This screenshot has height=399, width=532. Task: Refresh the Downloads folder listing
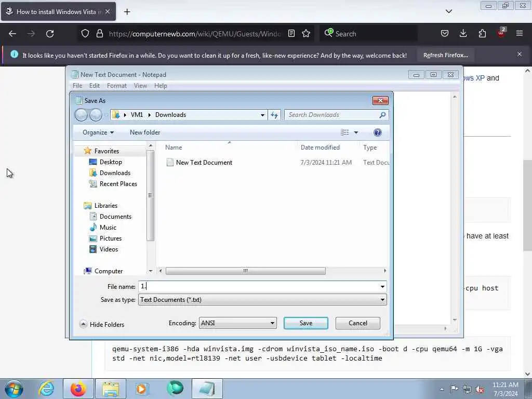274,115
